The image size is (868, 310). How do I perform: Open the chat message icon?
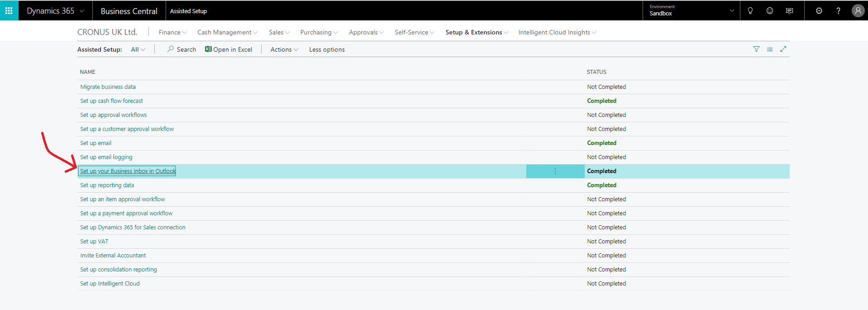(789, 11)
